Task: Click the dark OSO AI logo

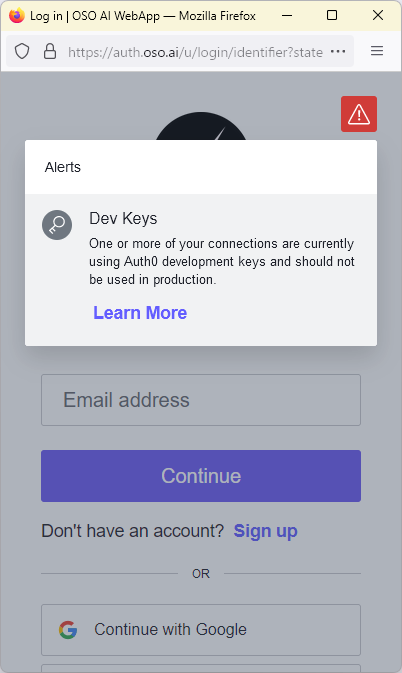Action: 201,126
